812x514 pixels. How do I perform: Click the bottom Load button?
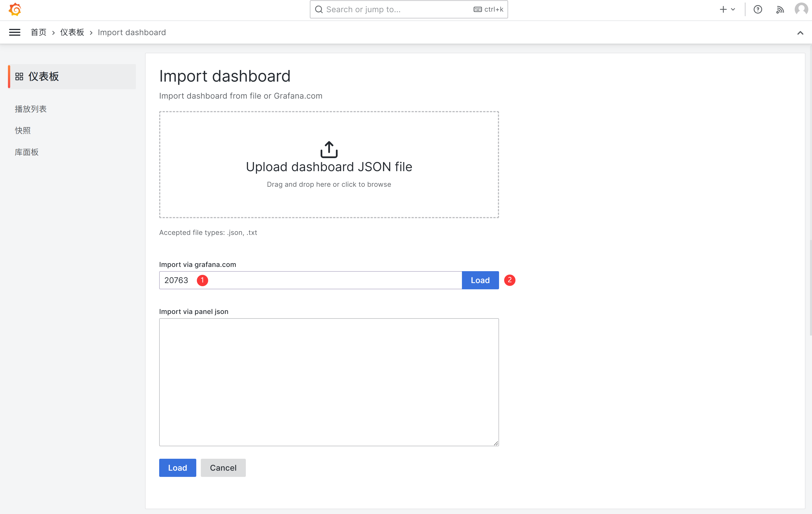point(177,468)
